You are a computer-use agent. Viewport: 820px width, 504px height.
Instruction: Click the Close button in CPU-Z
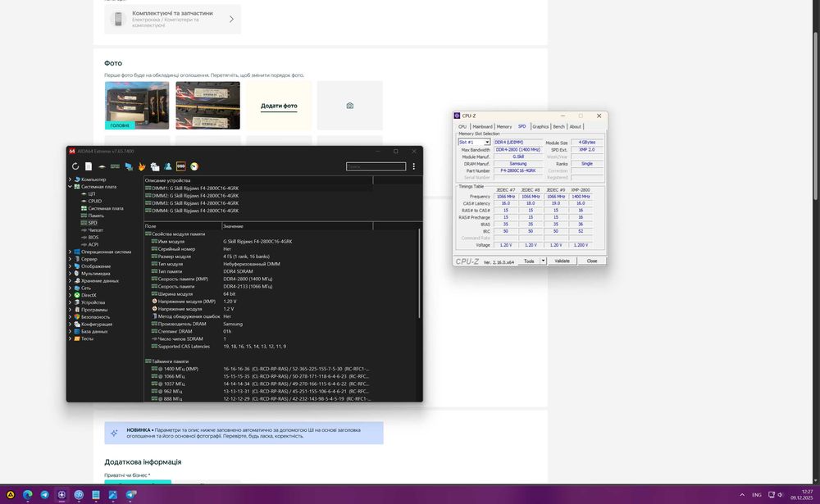coord(591,261)
